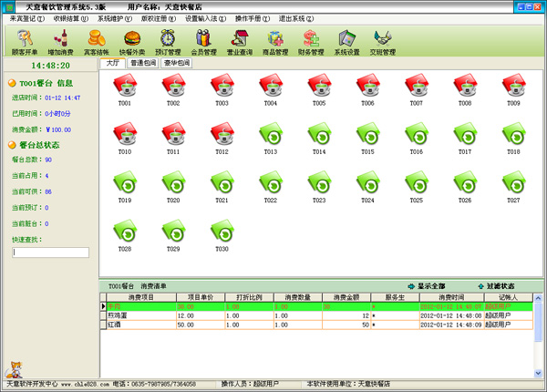Viewport: 547px width, 392px height.
Task: Switch to the 普通包间 tab
Action: [143, 64]
